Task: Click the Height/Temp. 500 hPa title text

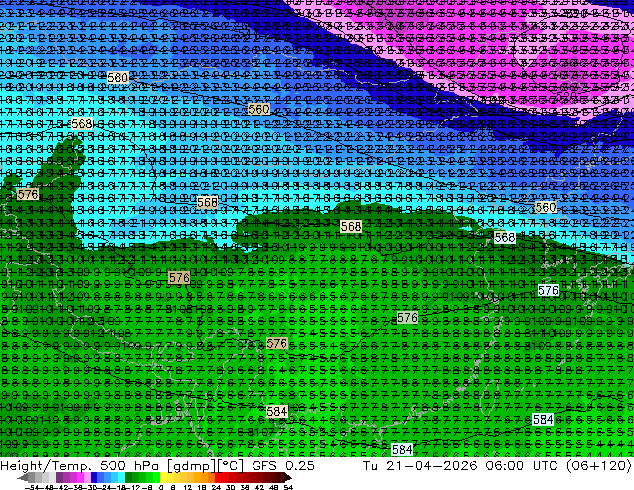Action: tap(80, 466)
